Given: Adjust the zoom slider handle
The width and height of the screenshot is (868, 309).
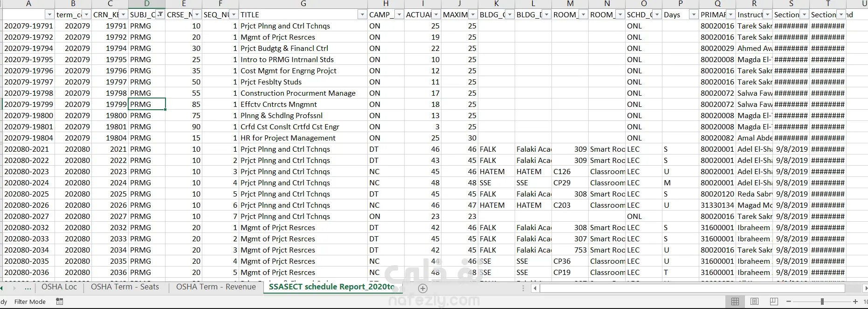Looking at the screenshot, I should (x=822, y=302).
